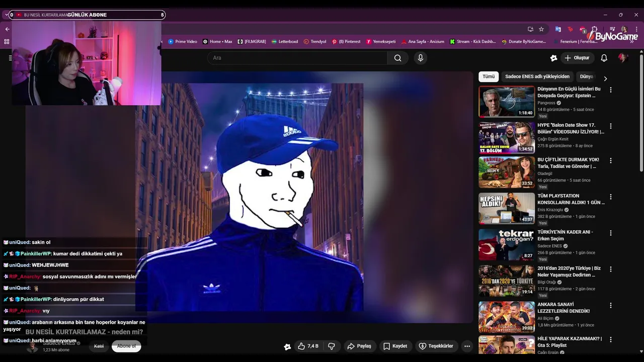The width and height of the screenshot is (644, 362).
Task: Like the video showing 7,4 B likes
Action: tap(307, 346)
